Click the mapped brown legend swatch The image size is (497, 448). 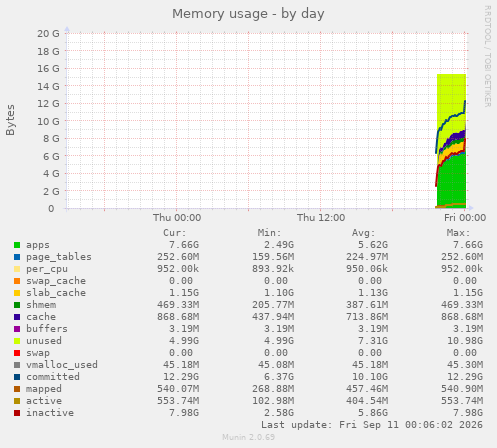pos(17,389)
